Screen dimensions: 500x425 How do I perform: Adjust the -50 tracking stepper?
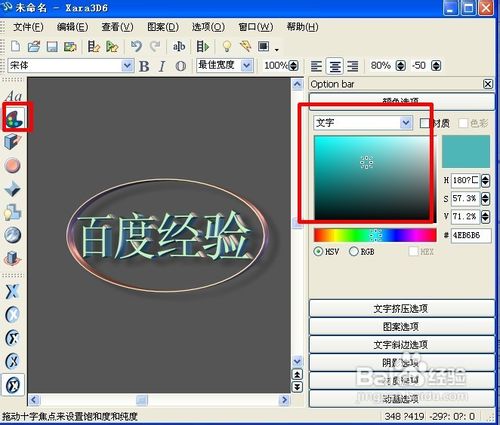436,66
